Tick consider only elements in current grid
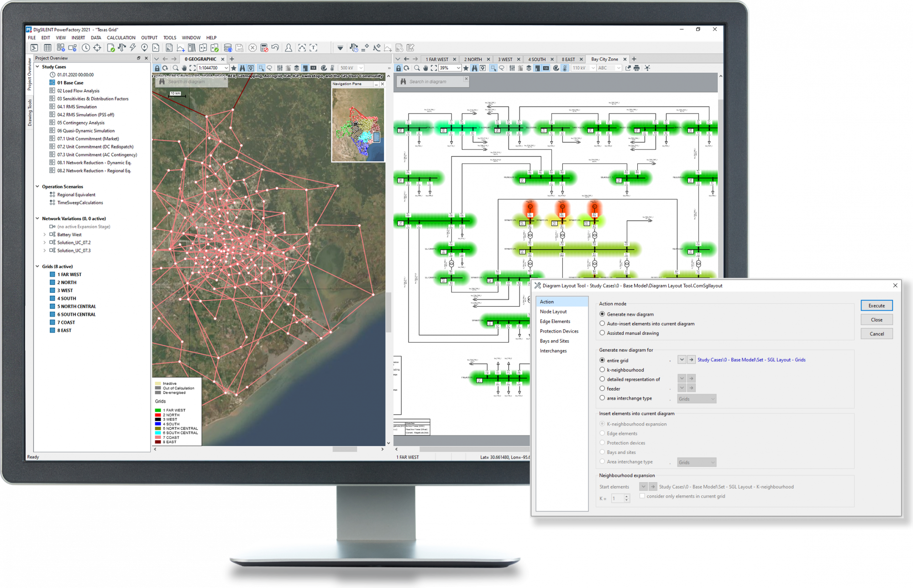913x588 pixels. coord(642,496)
